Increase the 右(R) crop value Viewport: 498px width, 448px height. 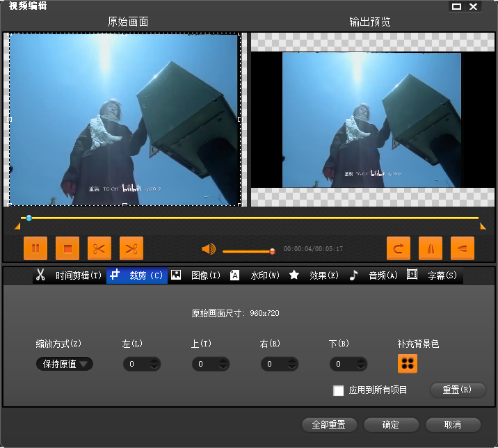[x=293, y=361]
